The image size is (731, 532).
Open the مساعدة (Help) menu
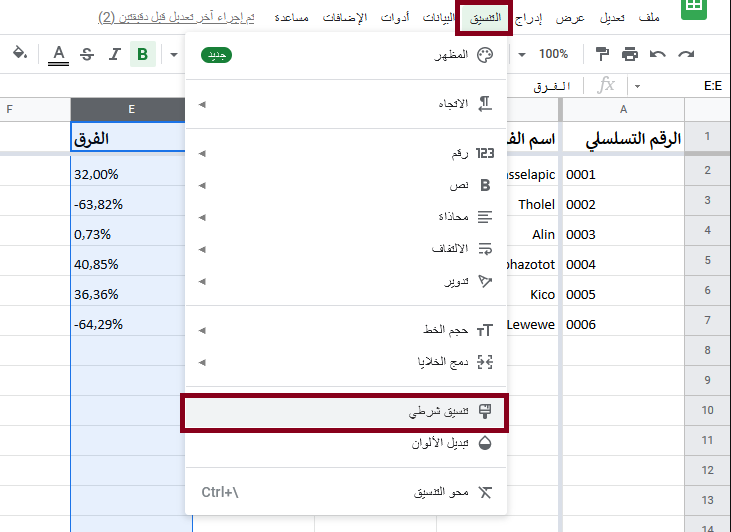click(x=291, y=18)
